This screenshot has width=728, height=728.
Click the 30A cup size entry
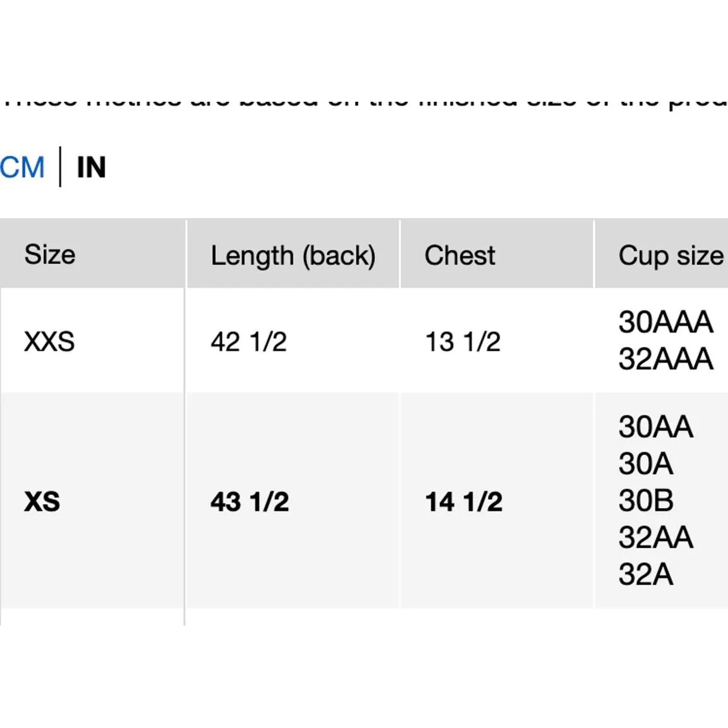click(645, 464)
